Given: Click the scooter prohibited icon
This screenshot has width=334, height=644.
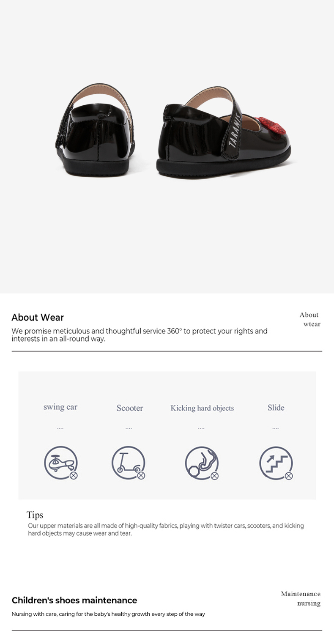Looking at the screenshot, I should [x=129, y=463].
